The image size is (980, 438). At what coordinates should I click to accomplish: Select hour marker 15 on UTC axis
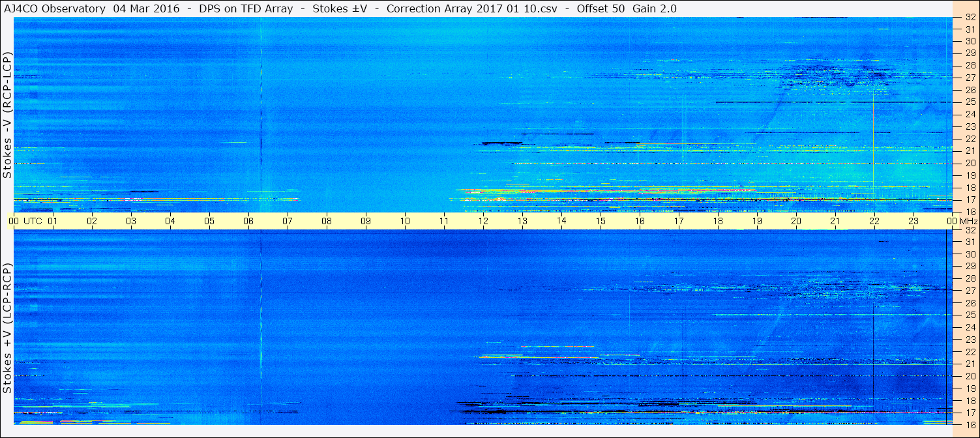click(601, 221)
